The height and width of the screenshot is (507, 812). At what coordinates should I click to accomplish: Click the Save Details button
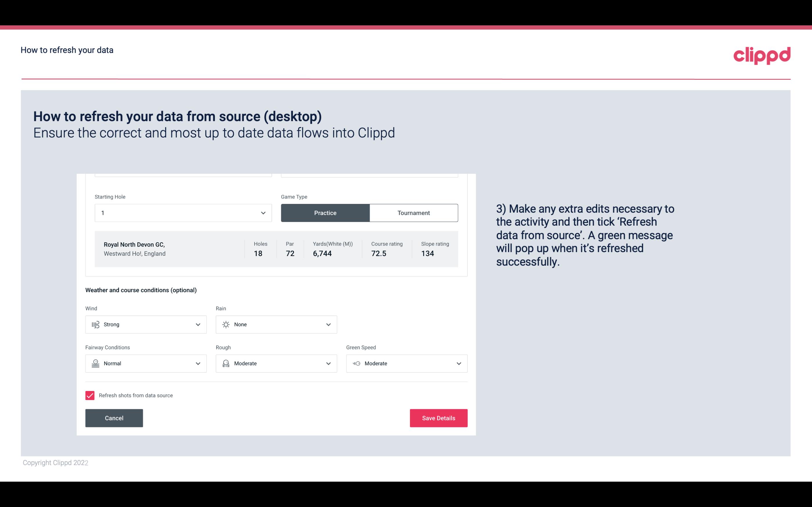click(x=438, y=418)
